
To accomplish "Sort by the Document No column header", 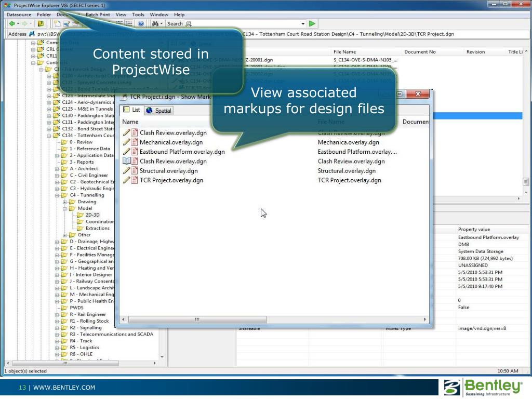I will 420,51.
